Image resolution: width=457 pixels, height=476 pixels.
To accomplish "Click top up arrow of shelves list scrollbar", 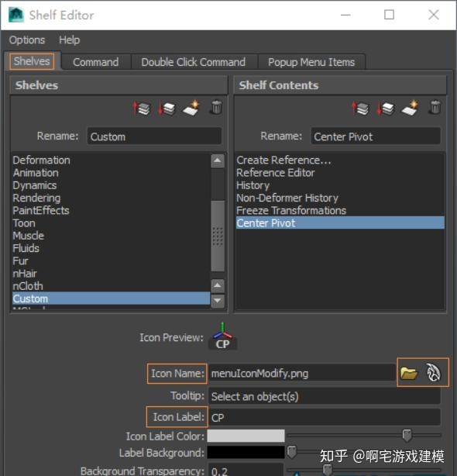I will point(218,160).
